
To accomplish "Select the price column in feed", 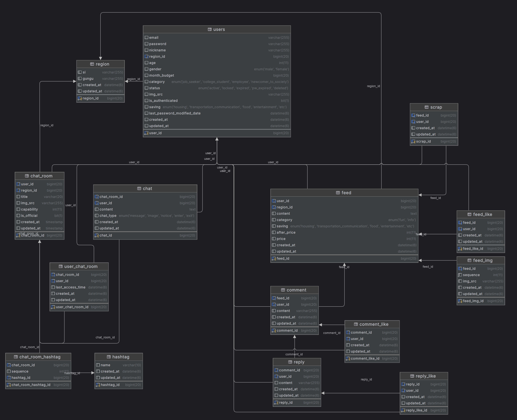I will 344,239.
